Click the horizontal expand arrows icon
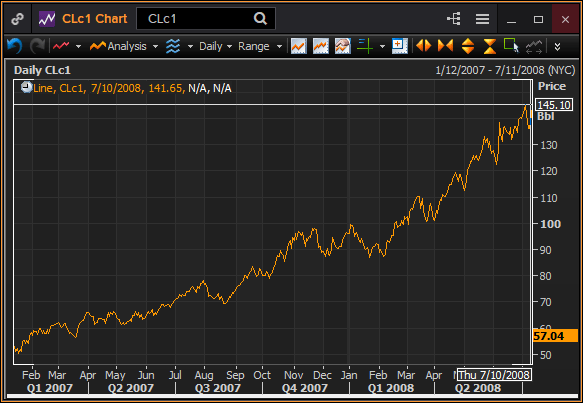Viewport: 583px width, 403px height. 423,46
